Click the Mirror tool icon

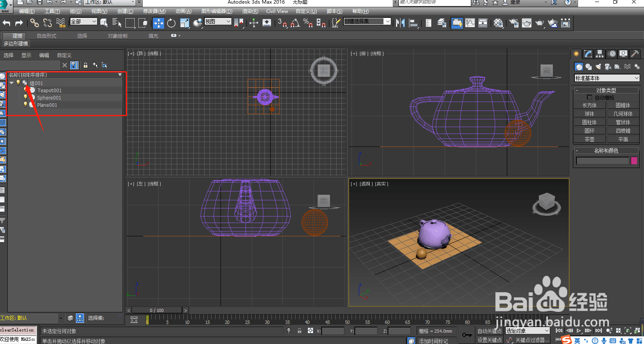(x=400, y=23)
